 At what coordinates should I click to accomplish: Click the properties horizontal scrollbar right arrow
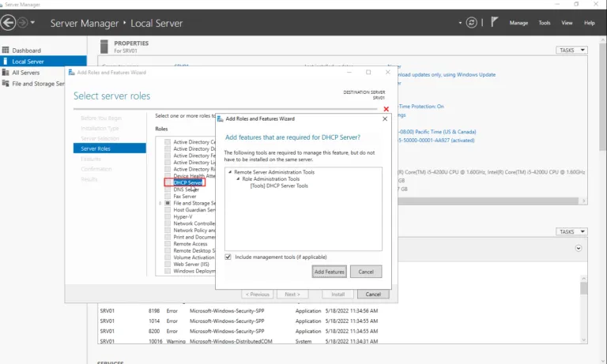pyautogui.click(x=584, y=201)
